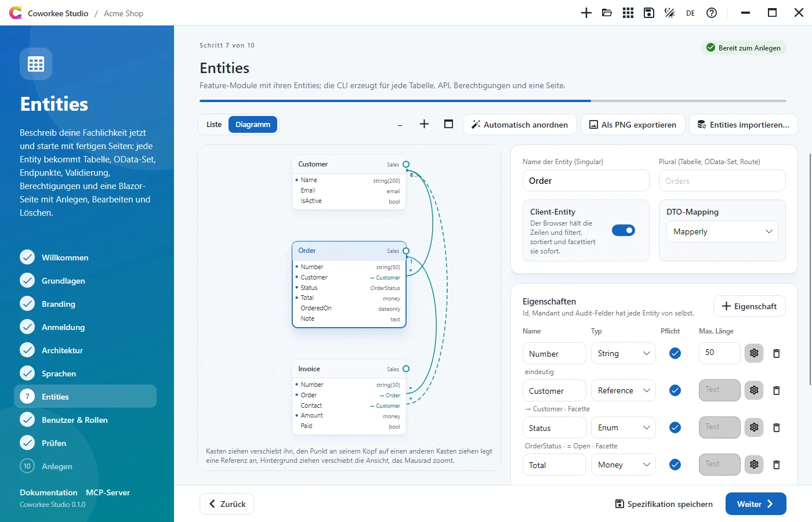This screenshot has width=812, height=522.
Task: Uncheck Pflicht for the Total property
Action: [675, 465]
